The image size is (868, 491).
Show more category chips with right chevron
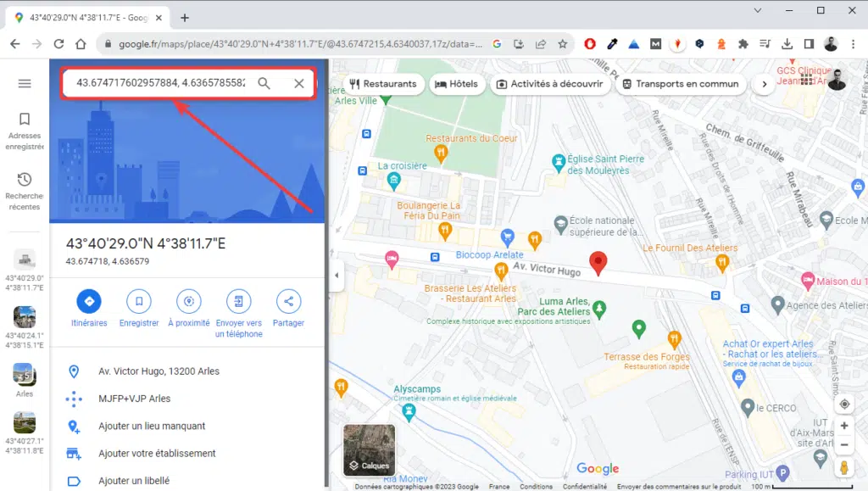pyautogui.click(x=765, y=84)
